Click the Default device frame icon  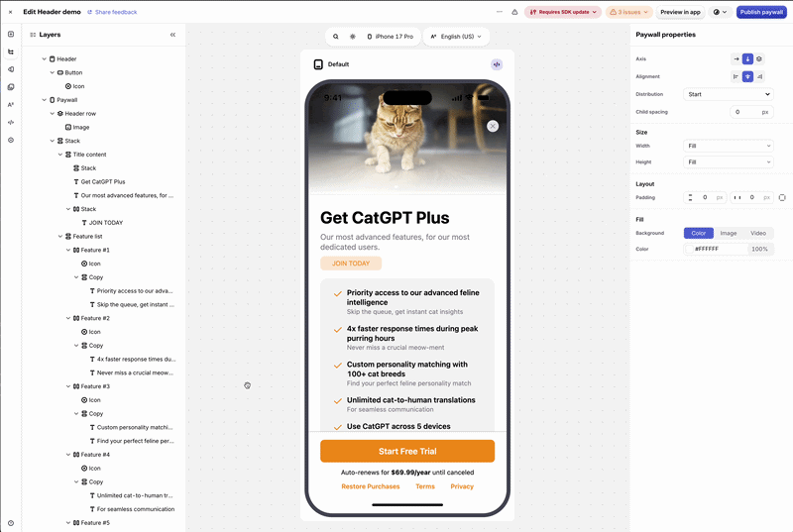[318, 64]
